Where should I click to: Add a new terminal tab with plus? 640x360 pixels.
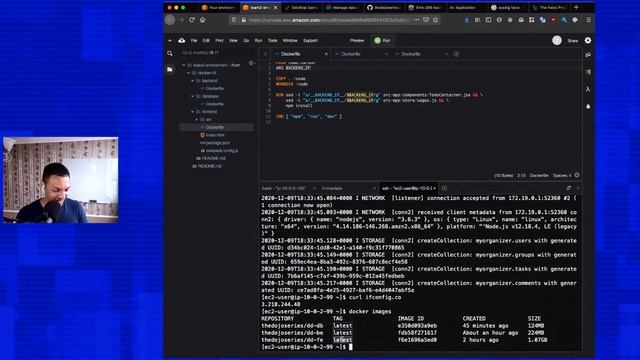(x=444, y=188)
